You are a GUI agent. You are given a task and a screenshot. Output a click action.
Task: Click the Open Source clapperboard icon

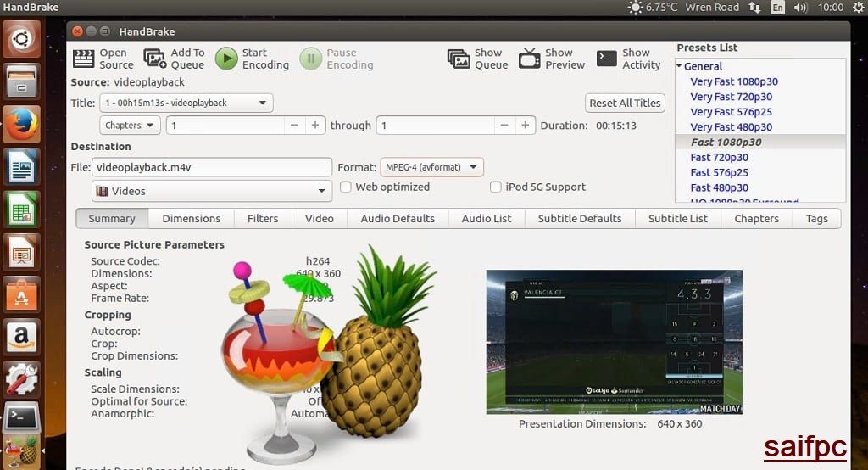(x=84, y=59)
